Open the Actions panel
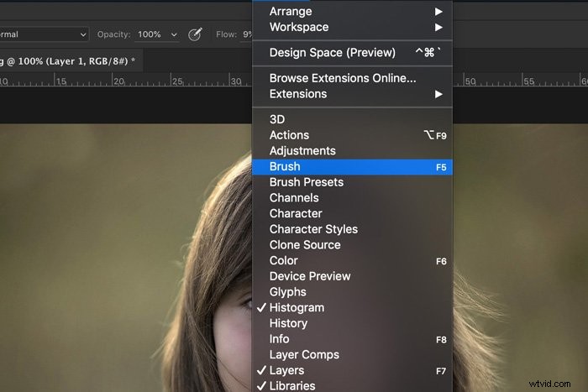Viewport: 588px width, 392px height. coord(352,135)
